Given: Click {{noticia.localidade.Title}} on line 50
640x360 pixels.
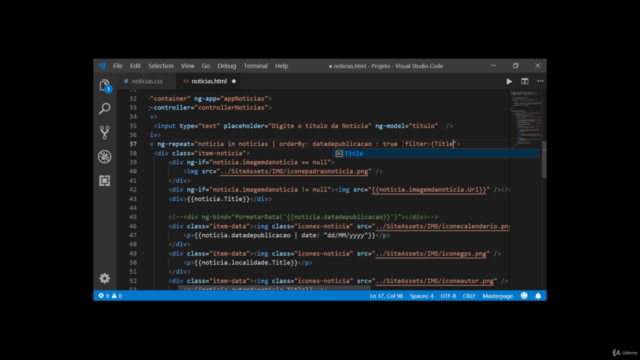Looking at the screenshot, I should point(246,263).
